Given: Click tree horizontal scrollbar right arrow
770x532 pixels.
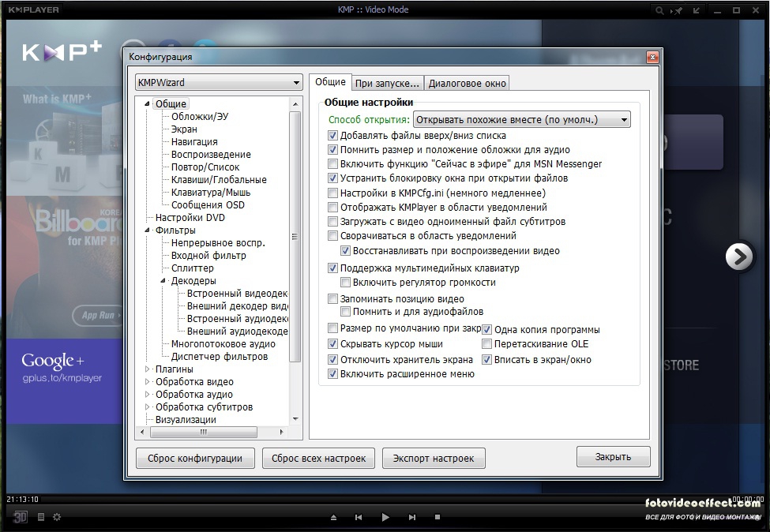Looking at the screenshot, I should coord(281,432).
